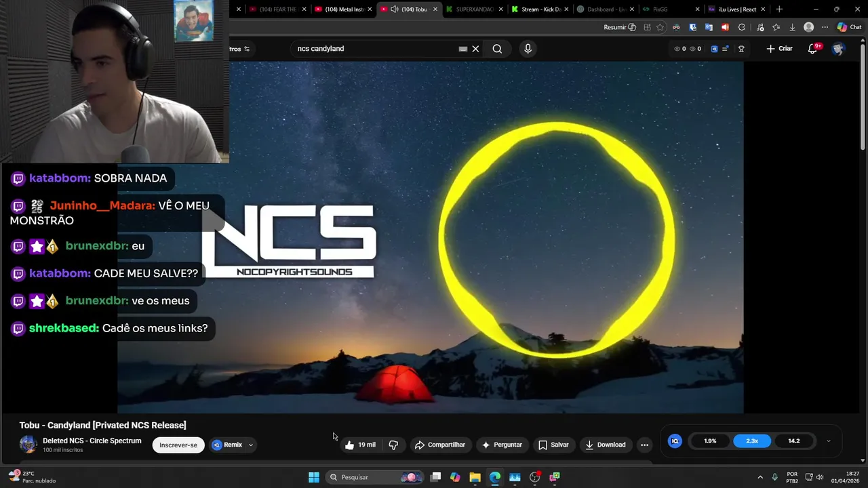This screenshot has height=488, width=868.
Task: Click the YouTube search magnifier button
Action: [497, 49]
